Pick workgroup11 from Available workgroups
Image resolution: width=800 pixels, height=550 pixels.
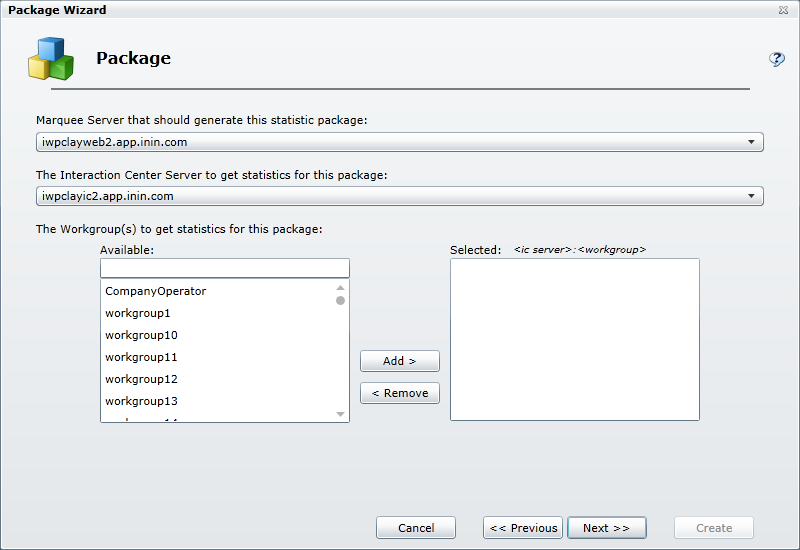pyautogui.click(x=141, y=357)
